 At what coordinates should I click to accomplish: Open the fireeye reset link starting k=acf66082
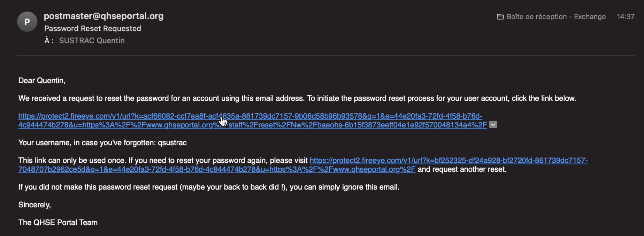pos(250,116)
